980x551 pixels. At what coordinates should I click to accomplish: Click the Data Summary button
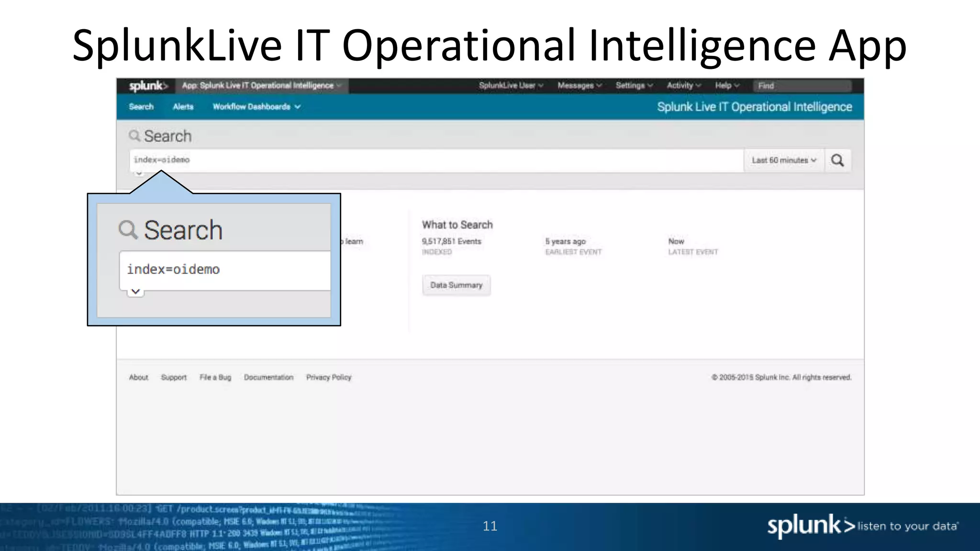457,285
